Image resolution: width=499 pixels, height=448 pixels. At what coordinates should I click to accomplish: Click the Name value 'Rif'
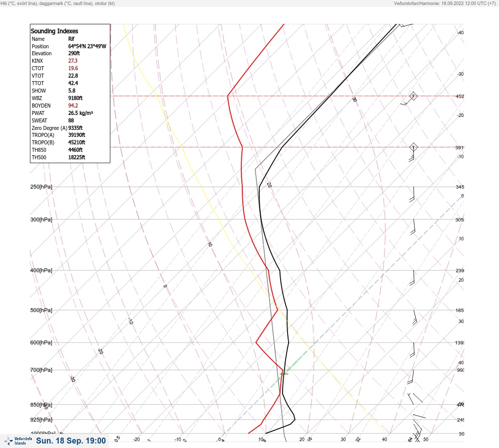[x=71, y=39]
